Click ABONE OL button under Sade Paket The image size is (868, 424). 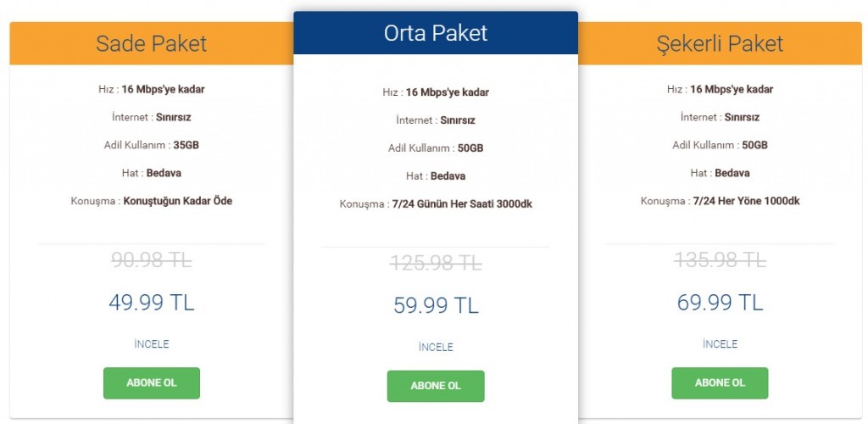click(x=152, y=382)
